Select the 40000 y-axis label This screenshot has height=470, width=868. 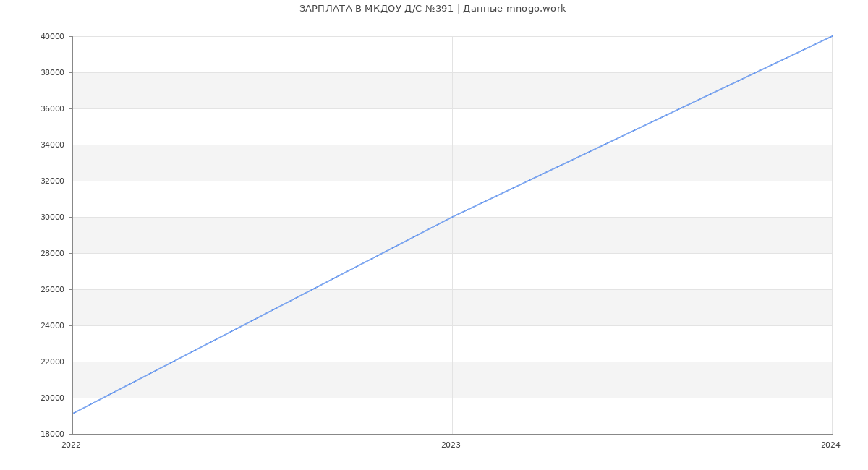click(x=54, y=37)
